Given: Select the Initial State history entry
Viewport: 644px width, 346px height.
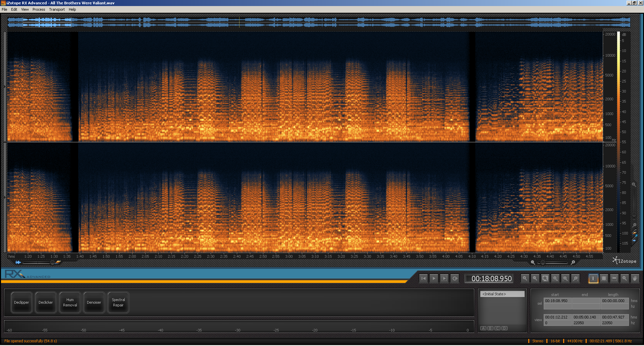Looking at the screenshot, I should coord(502,294).
